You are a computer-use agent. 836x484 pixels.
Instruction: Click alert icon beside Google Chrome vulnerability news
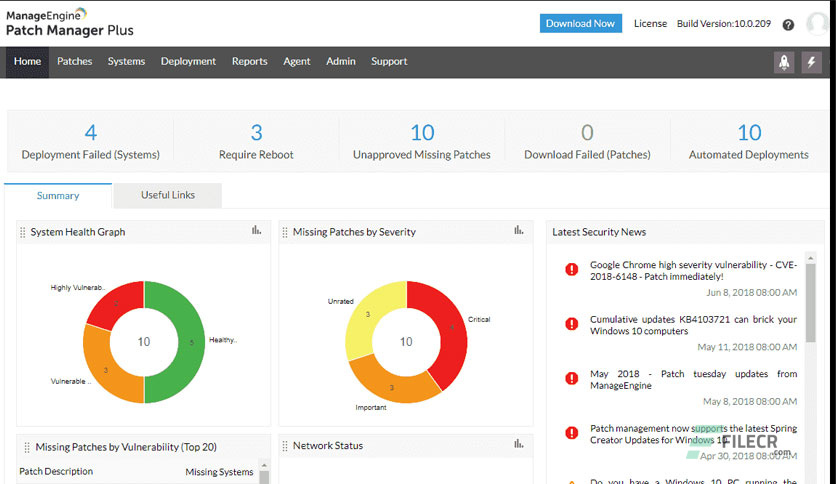point(572,269)
